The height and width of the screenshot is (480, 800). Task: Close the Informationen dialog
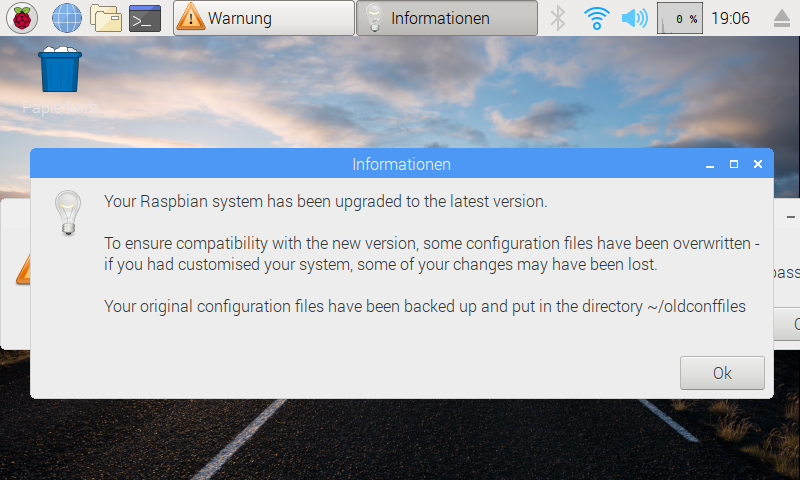pos(758,164)
